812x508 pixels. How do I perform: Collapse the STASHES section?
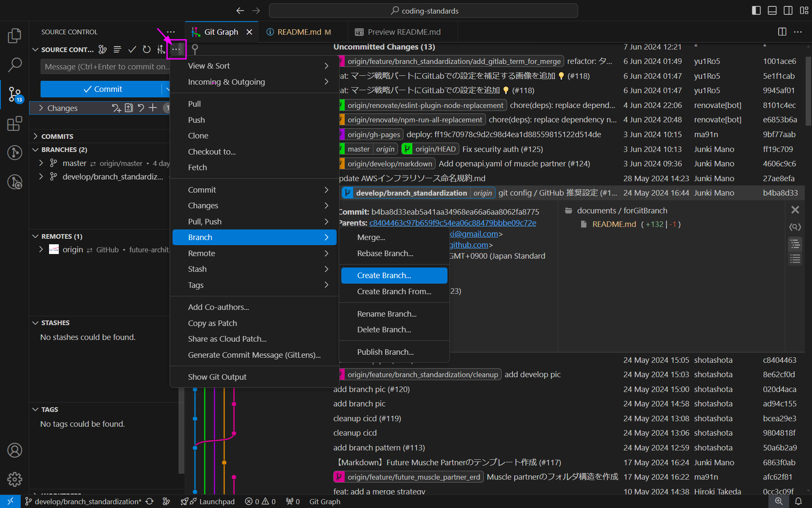tap(36, 323)
